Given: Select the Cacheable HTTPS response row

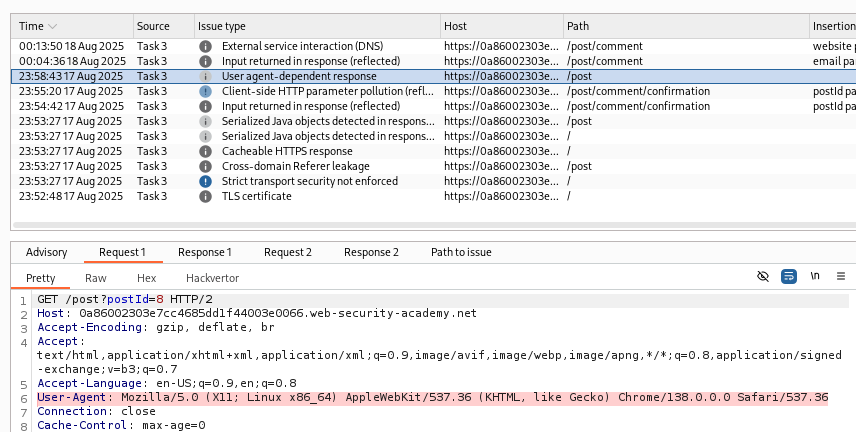Looking at the screenshot, I should click(x=433, y=151).
